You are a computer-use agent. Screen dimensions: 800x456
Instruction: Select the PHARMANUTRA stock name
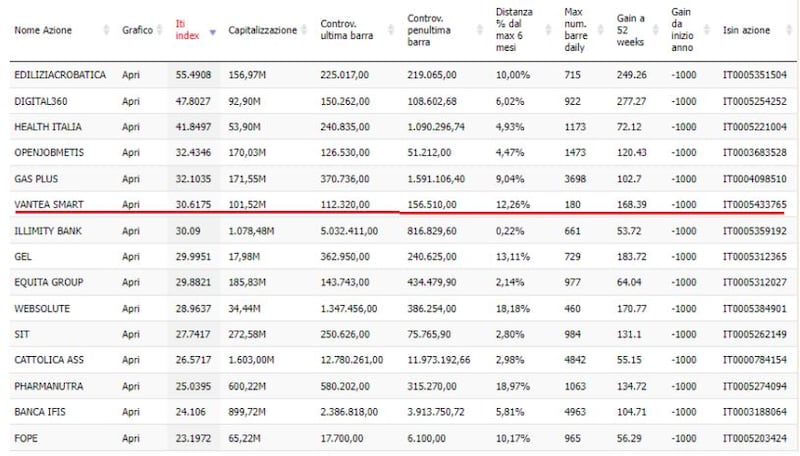click(48, 386)
